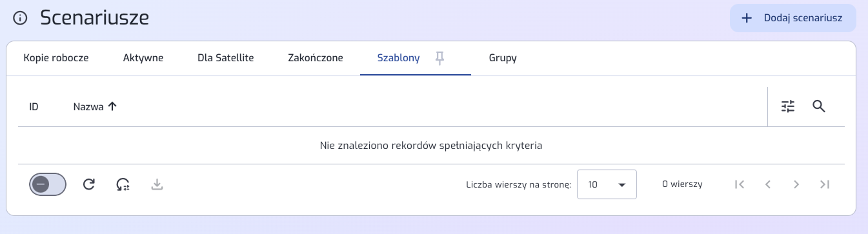Click Dodaj scenariusz button
Screen dimensions: 868x234
pos(793,18)
